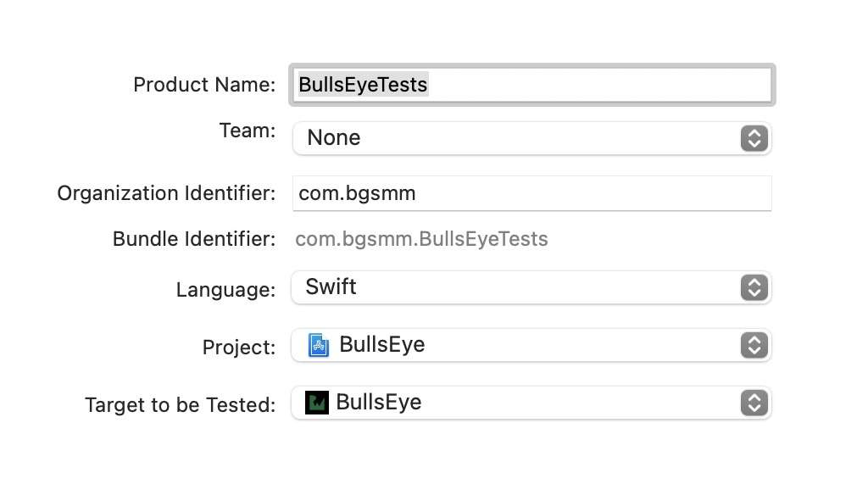Click the Team label
Image resolution: width=868 pixels, height=495 pixels.
pos(248,131)
